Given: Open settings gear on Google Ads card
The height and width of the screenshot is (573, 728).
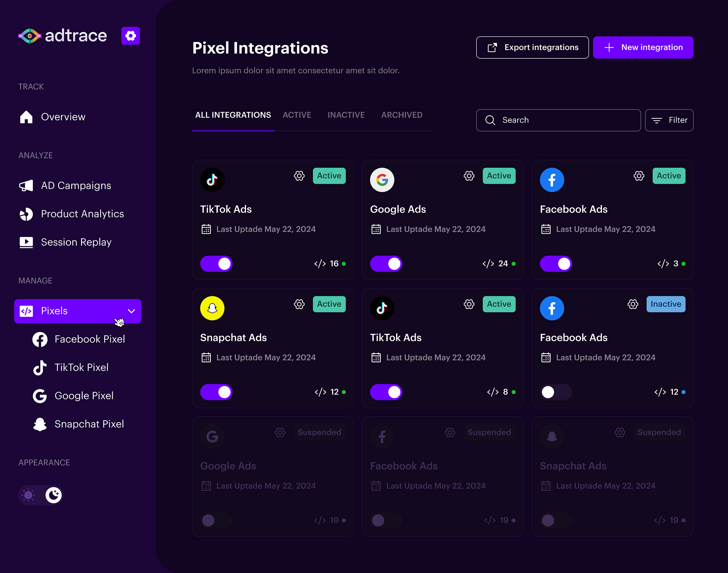Looking at the screenshot, I should click(x=469, y=176).
